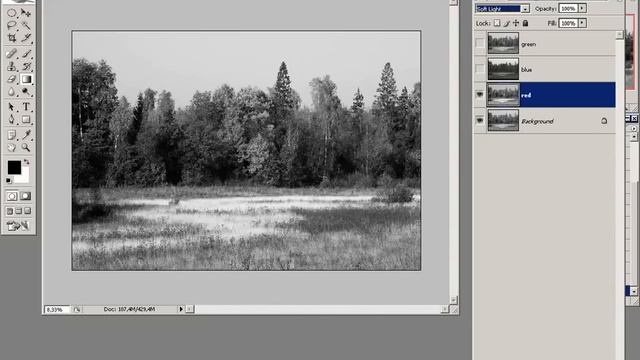Select the Slice tool
The height and width of the screenshot is (360, 640).
pos(26,38)
